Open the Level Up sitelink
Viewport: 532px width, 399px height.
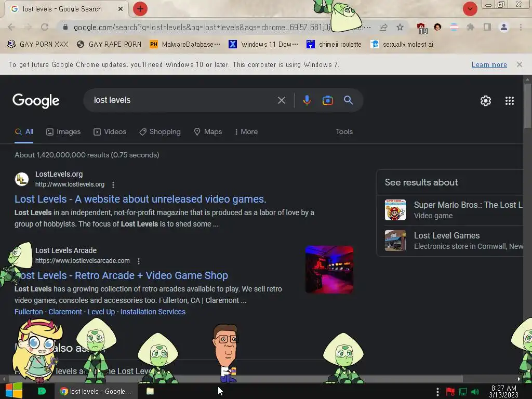coord(101,312)
